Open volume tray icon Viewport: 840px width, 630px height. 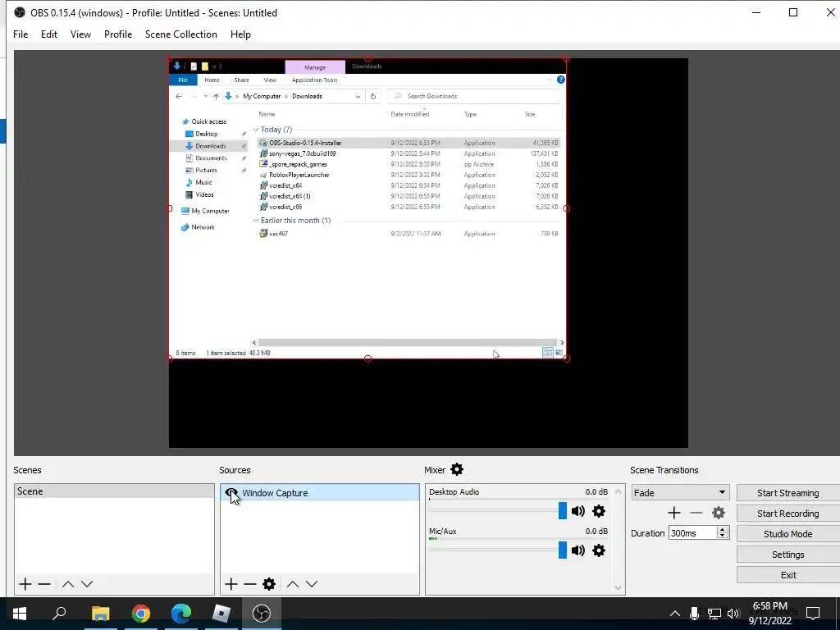coord(734,614)
